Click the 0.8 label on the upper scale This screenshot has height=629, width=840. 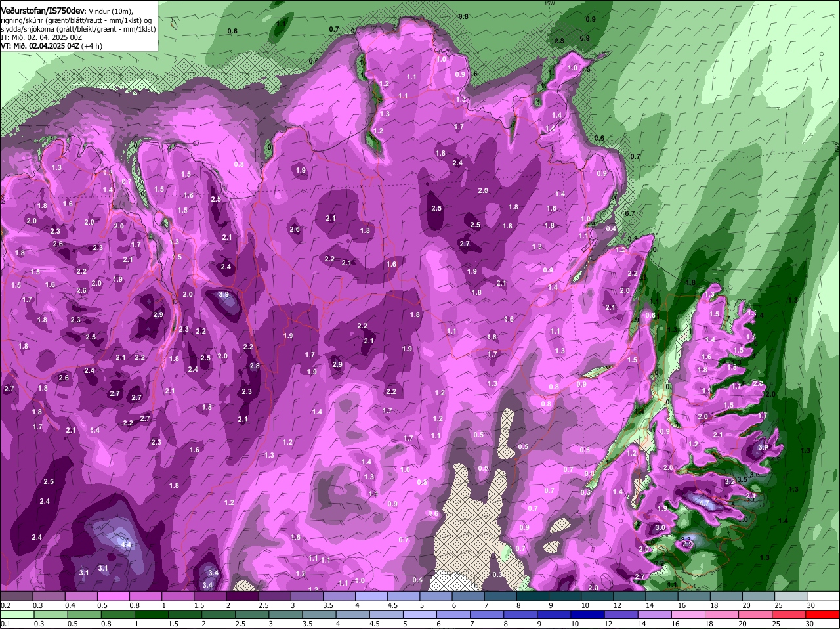[134, 605]
